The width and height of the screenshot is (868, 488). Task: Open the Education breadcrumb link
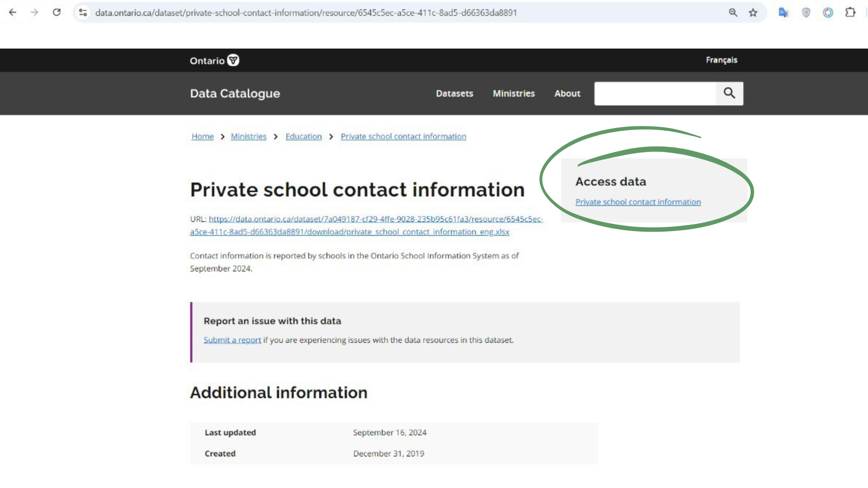click(303, 136)
